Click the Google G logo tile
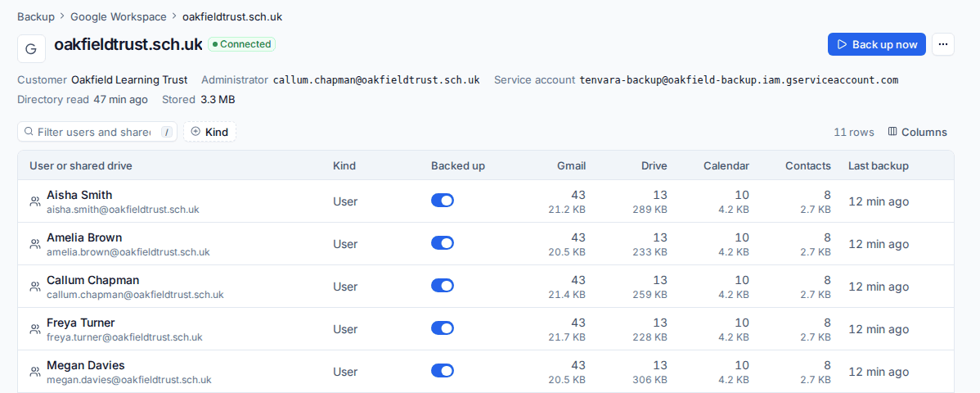 pos(31,49)
